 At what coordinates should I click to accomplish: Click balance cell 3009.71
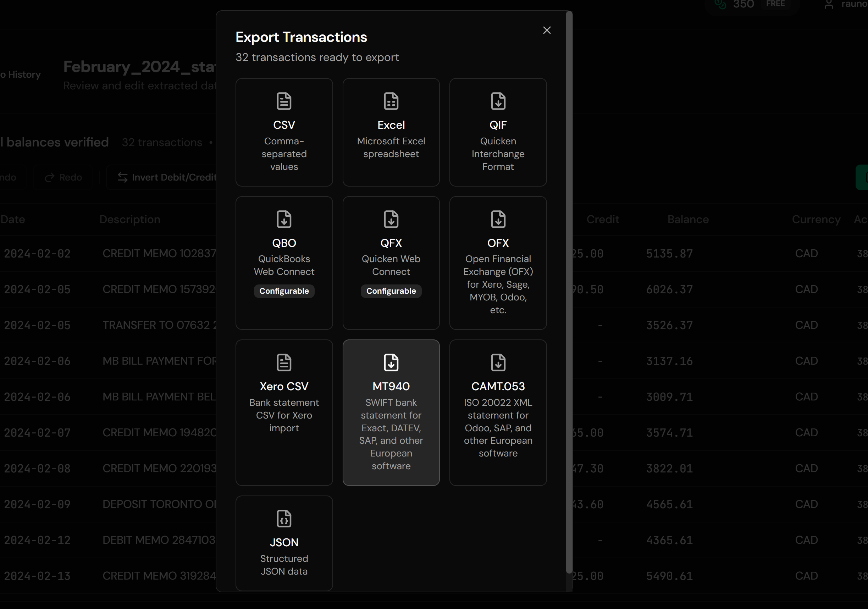click(x=669, y=397)
